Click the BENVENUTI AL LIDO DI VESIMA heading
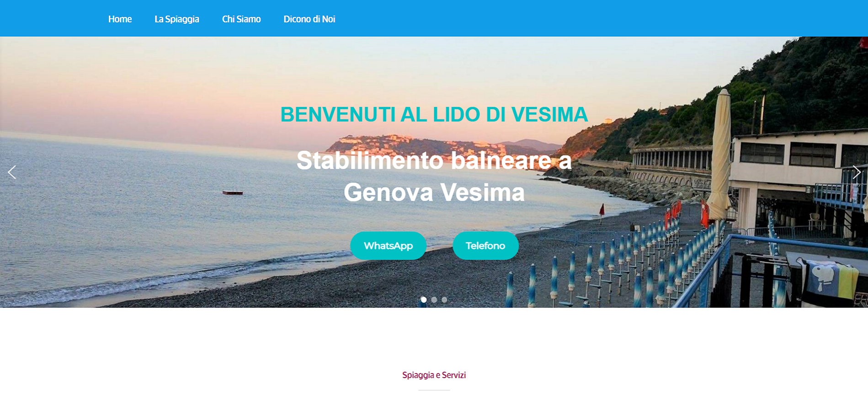This screenshot has height=411, width=868. coord(434,114)
